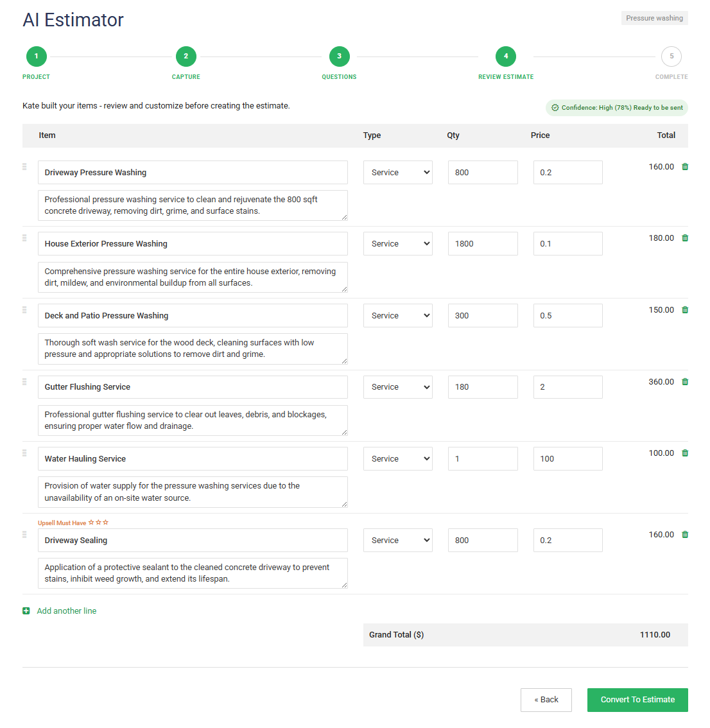Select step 2 Capture in progress bar
The image size is (710, 728).
click(186, 56)
